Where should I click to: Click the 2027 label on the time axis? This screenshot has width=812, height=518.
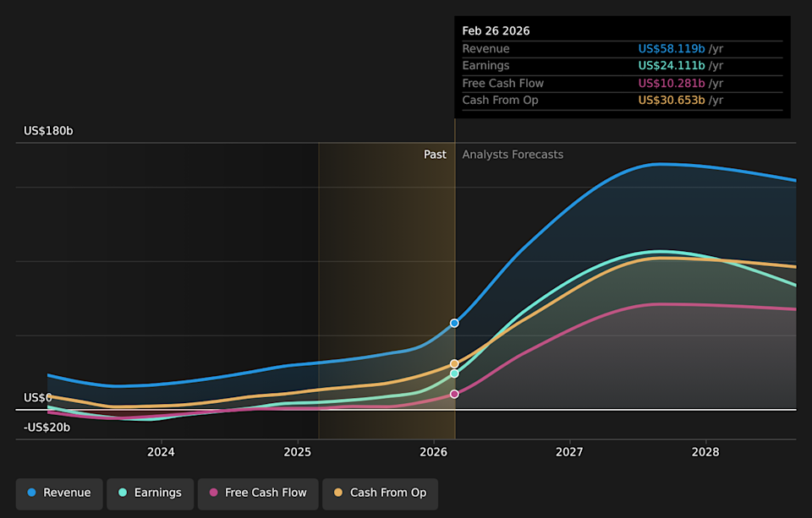[569, 452]
